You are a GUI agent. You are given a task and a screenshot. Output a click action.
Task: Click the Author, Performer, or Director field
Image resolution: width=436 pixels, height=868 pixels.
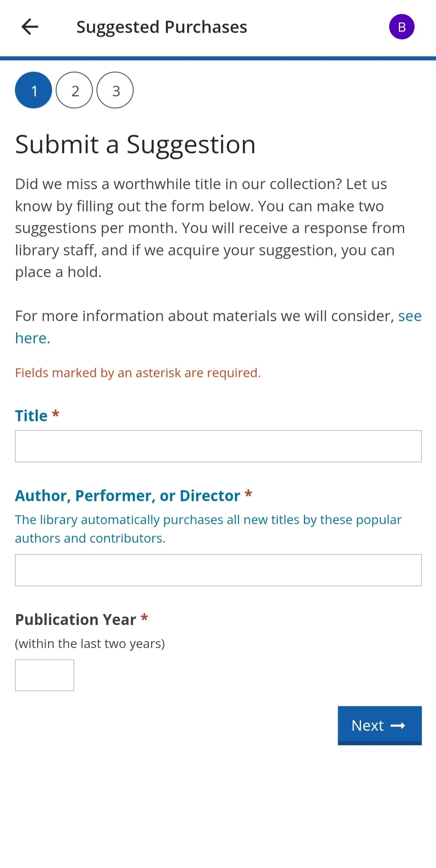click(x=218, y=570)
